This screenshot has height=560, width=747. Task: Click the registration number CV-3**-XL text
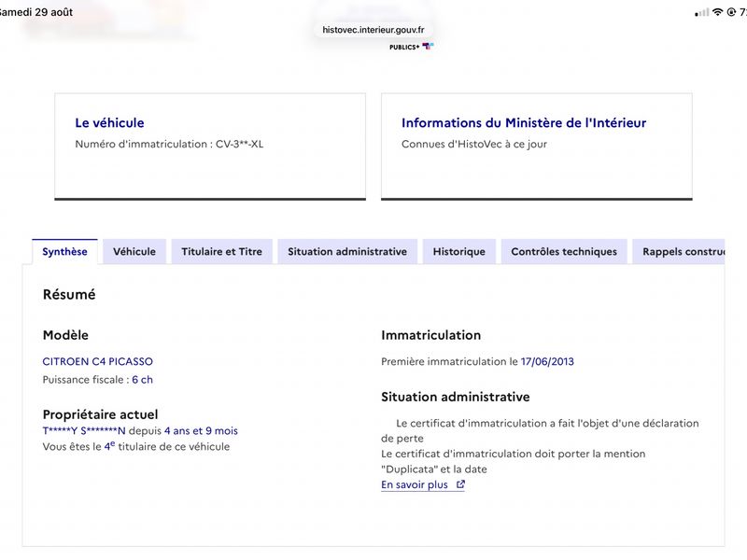tap(240, 144)
